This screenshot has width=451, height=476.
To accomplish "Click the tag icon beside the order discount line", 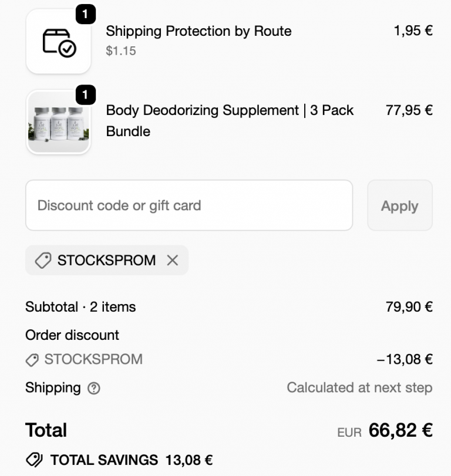I will point(33,359).
